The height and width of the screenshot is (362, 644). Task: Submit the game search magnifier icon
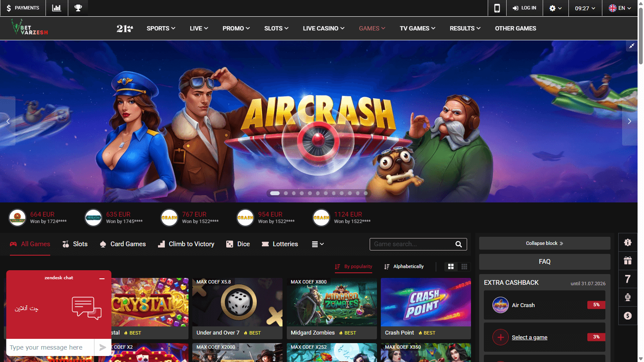pos(459,244)
